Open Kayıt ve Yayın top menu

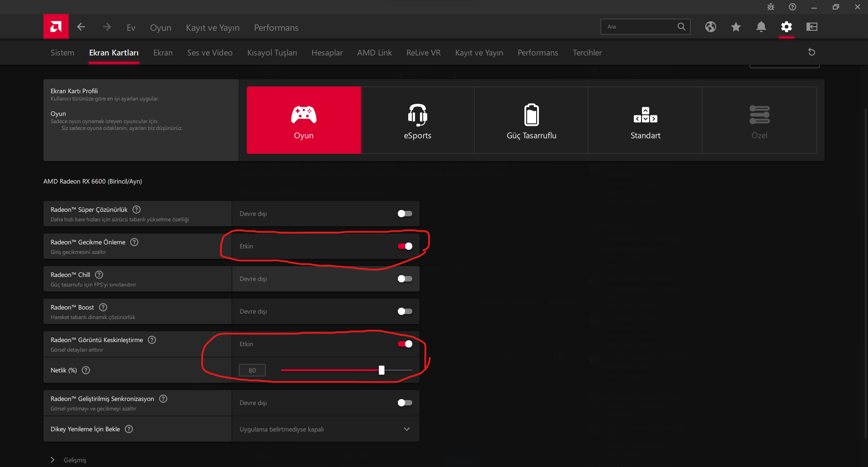(x=212, y=28)
